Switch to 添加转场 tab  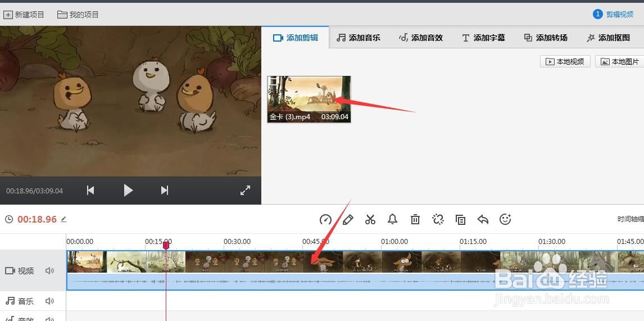point(546,38)
